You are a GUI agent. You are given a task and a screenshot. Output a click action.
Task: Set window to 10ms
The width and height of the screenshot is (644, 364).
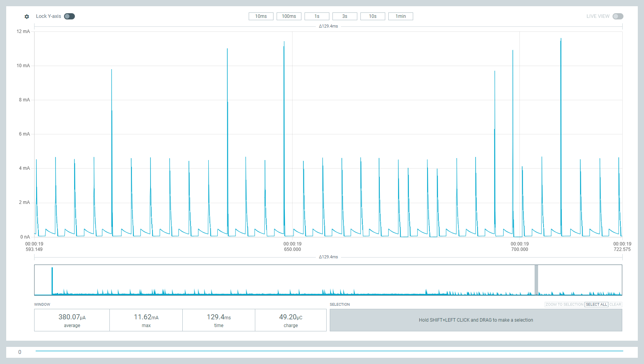(261, 16)
